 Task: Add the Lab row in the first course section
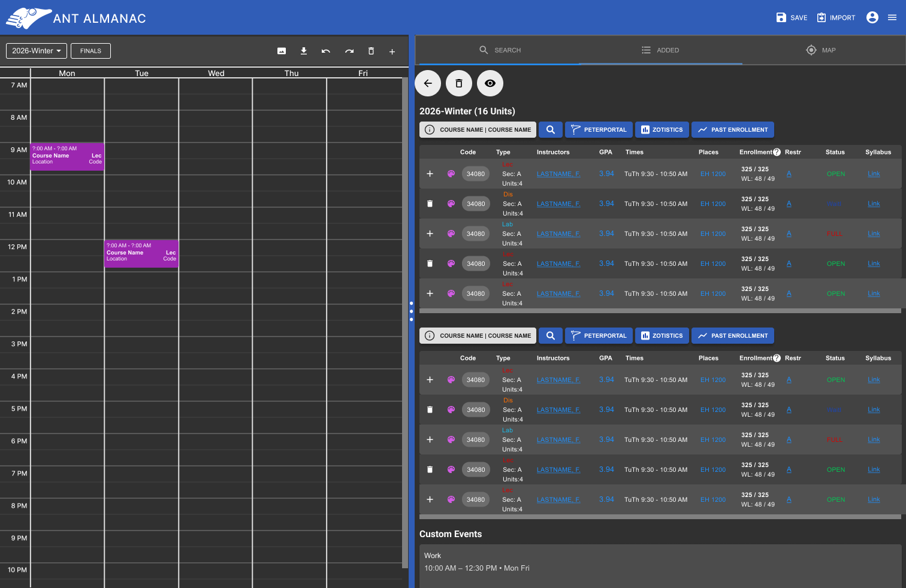pos(430,234)
